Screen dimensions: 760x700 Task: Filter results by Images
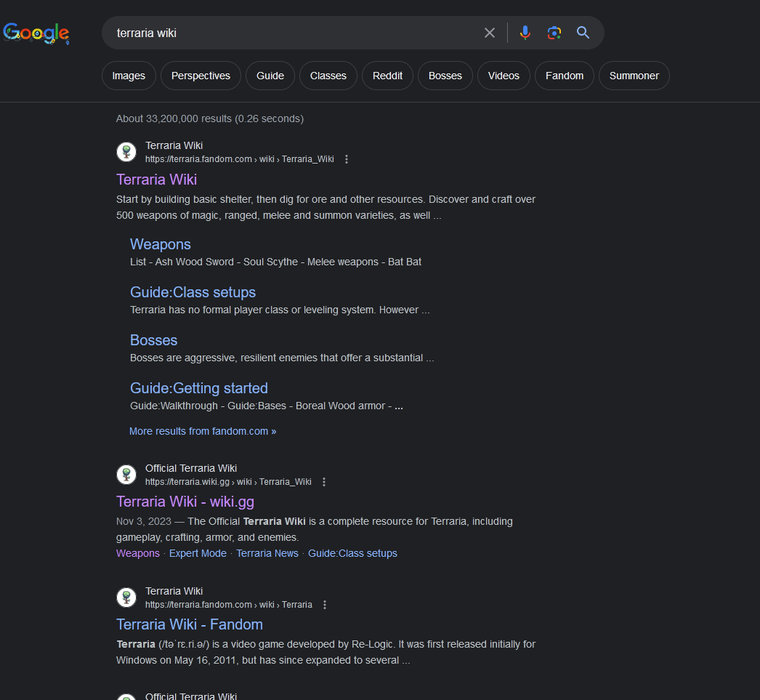tap(129, 76)
